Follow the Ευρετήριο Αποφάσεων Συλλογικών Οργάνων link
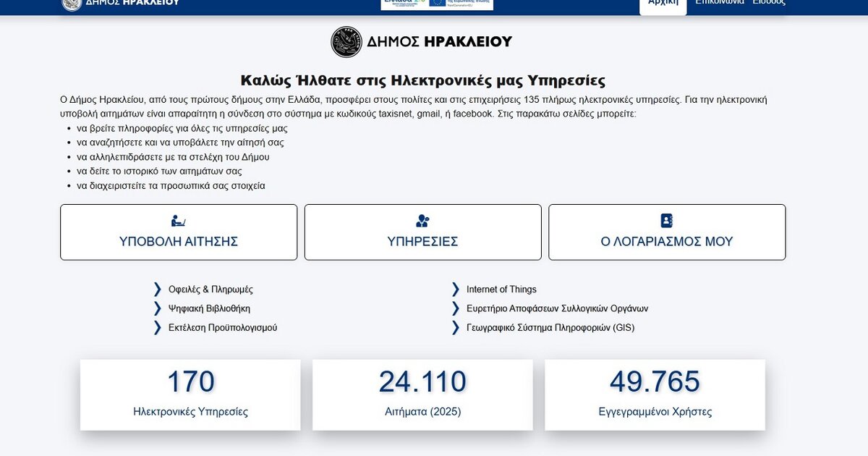The width and height of the screenshot is (868, 456). coord(557,308)
